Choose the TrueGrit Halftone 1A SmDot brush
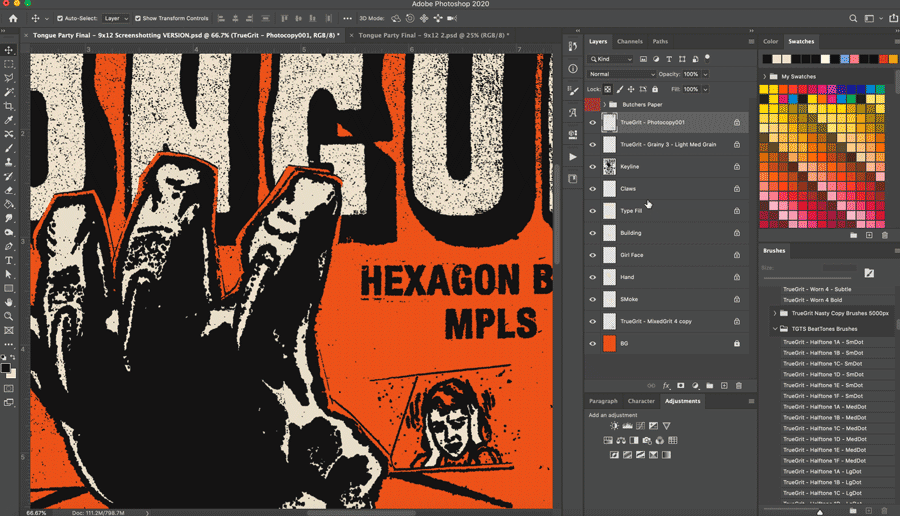Screen dimensions: 900x516 click(822, 342)
